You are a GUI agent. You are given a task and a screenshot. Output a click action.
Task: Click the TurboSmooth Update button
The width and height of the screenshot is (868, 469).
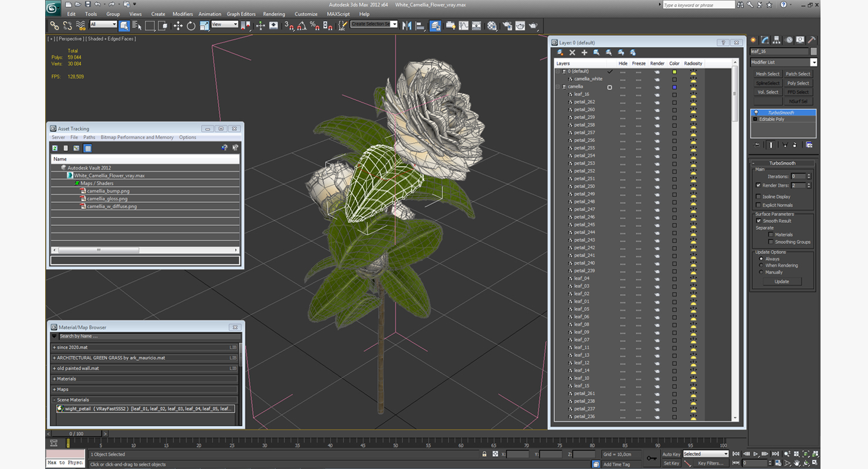782,281
